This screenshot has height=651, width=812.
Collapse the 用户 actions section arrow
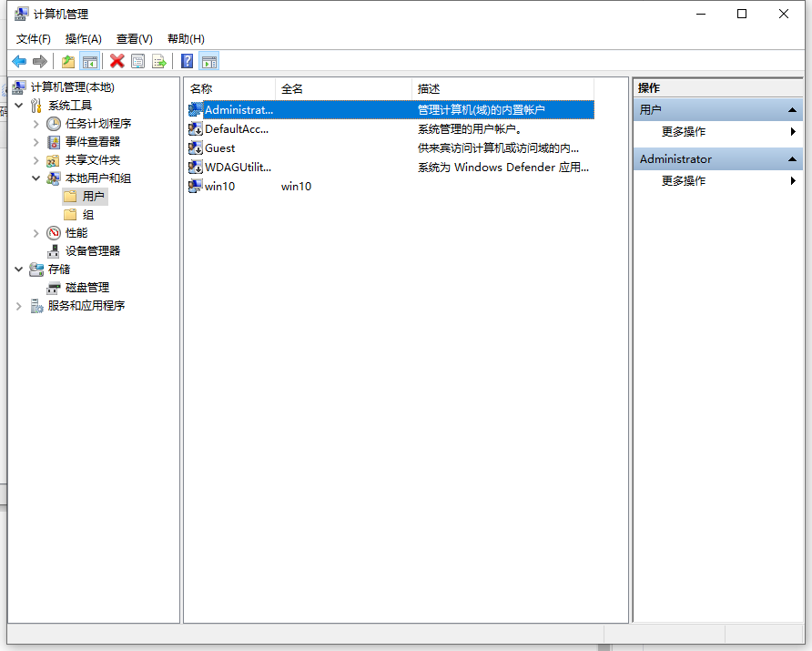pyautogui.click(x=793, y=110)
